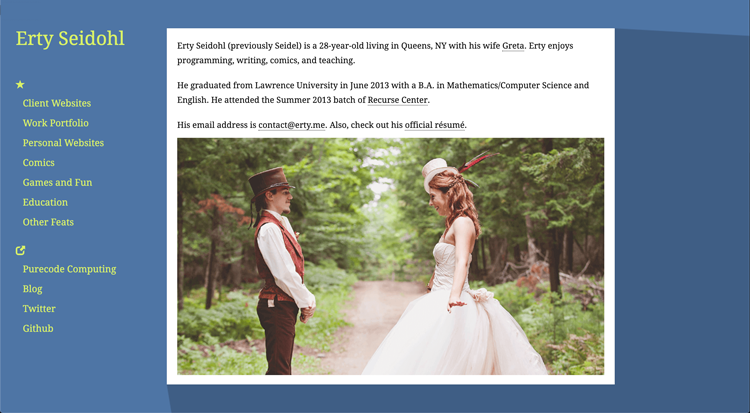750x413 pixels.
Task: Visit the Purecode Computing link
Action: [x=69, y=269]
